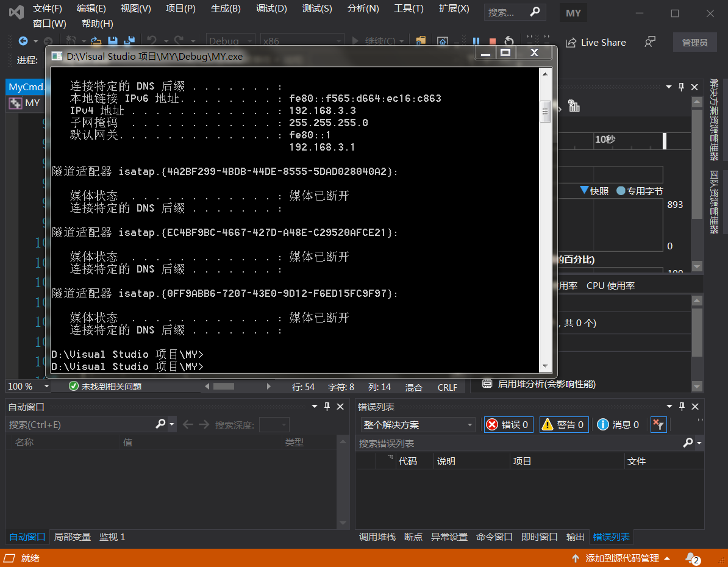728x567 pixels.
Task: Click the 搜索错误列表 search field
Action: pyautogui.click(x=519, y=443)
